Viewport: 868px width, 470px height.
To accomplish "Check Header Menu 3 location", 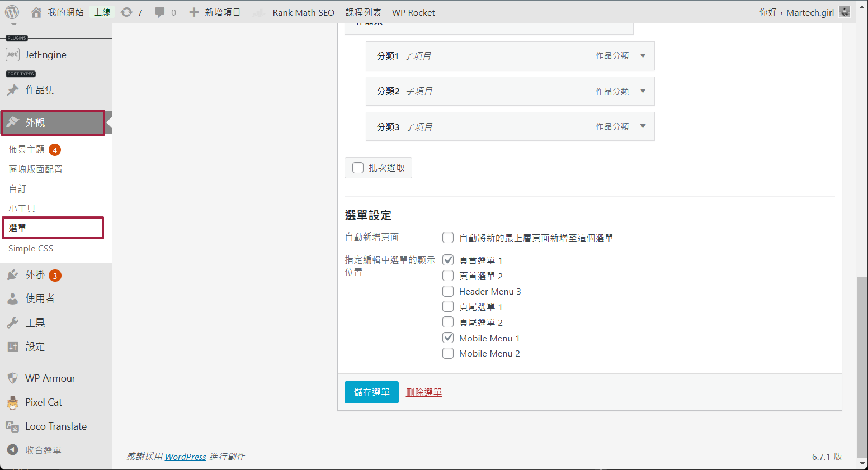I will [448, 291].
